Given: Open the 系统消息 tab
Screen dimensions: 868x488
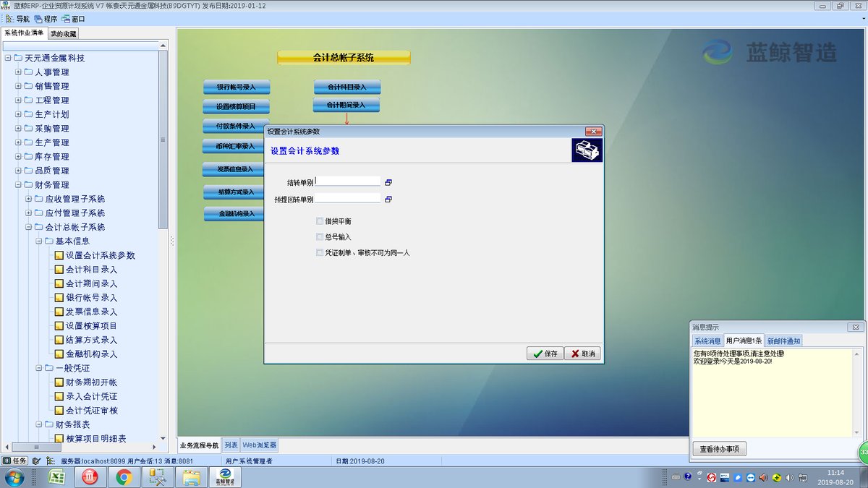Looking at the screenshot, I should coord(707,341).
